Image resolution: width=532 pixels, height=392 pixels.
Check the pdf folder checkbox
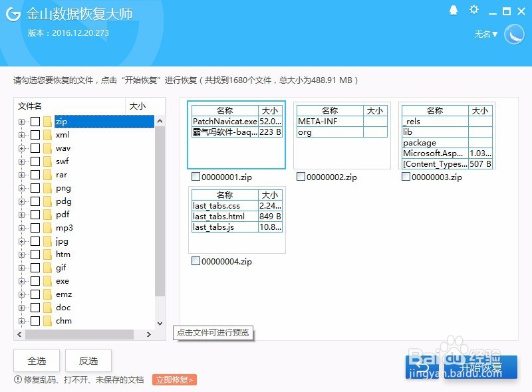coord(35,215)
